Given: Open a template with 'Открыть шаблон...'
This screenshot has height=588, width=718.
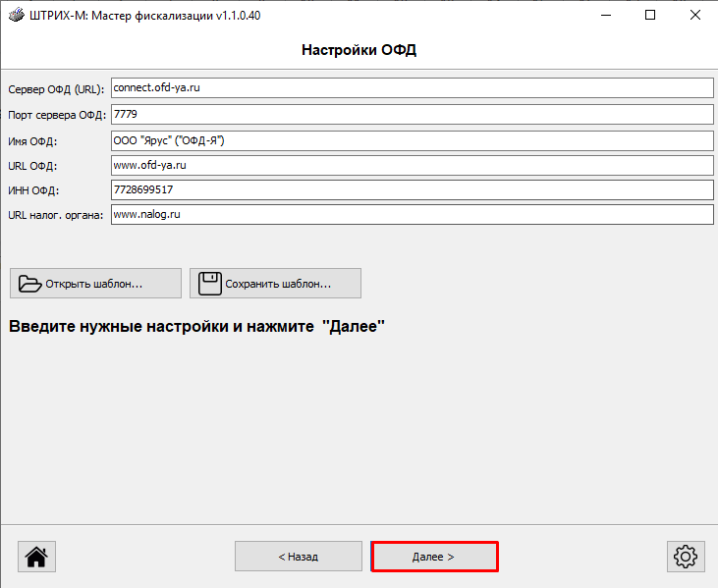Looking at the screenshot, I should click(x=95, y=284).
